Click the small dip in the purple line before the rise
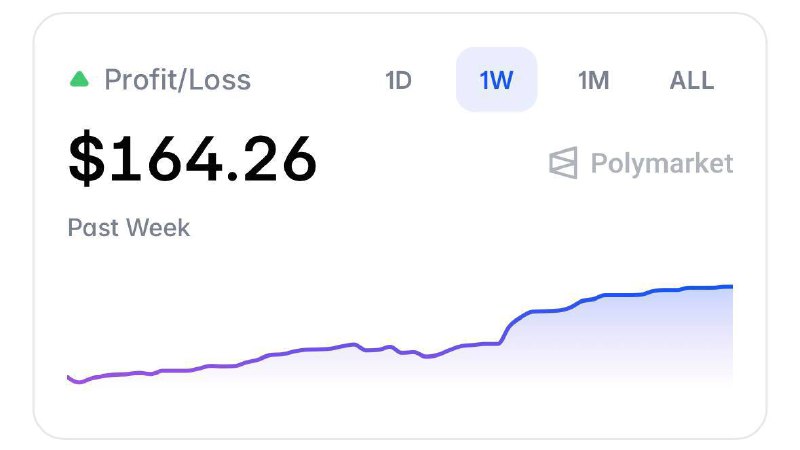 pyautogui.click(x=428, y=356)
